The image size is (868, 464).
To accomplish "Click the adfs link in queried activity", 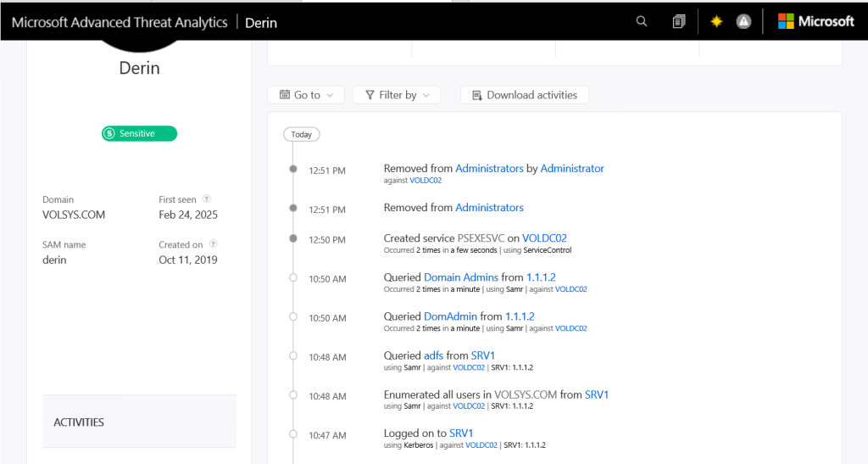I will 433,355.
